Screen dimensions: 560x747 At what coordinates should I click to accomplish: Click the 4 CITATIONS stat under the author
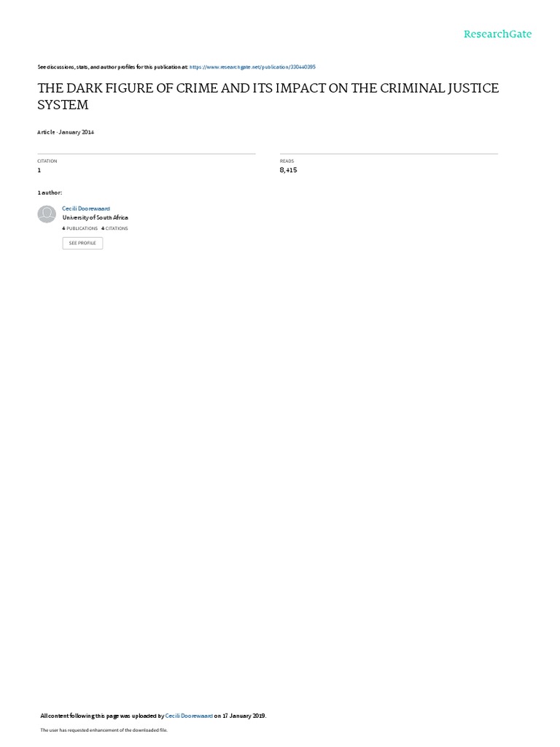(x=114, y=228)
